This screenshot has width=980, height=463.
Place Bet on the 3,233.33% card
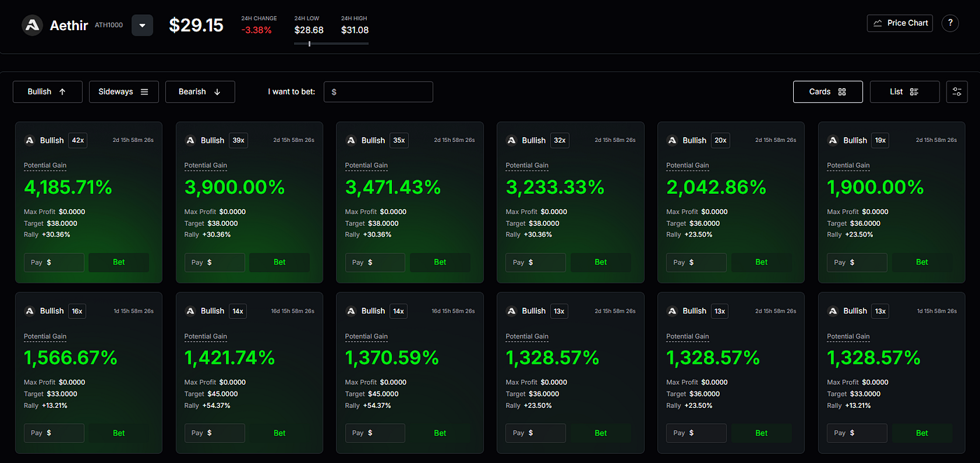coord(601,262)
